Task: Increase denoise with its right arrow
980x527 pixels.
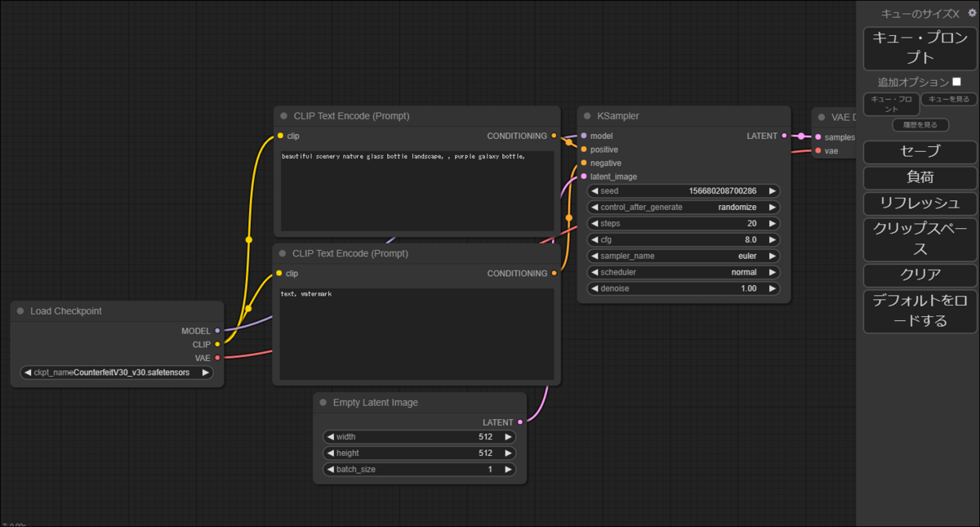Action: [x=773, y=288]
